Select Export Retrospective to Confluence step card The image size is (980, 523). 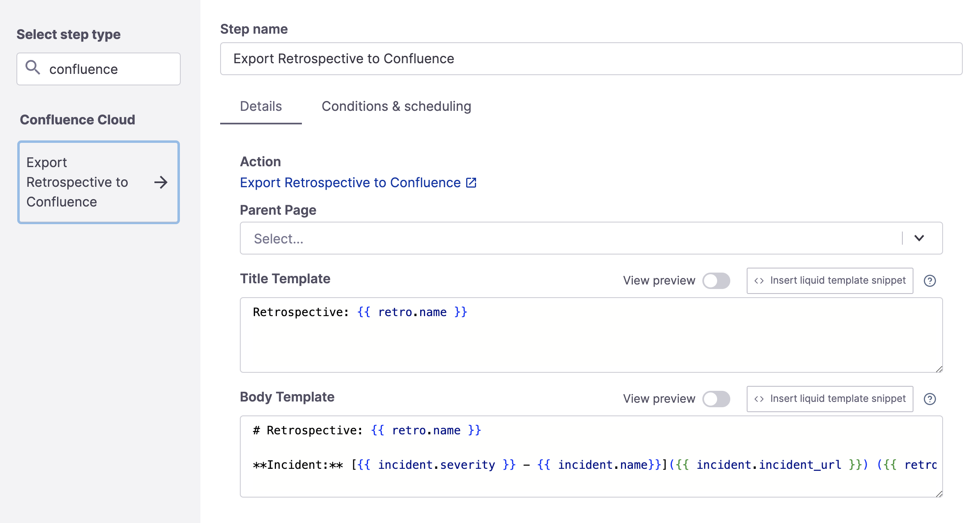(99, 182)
